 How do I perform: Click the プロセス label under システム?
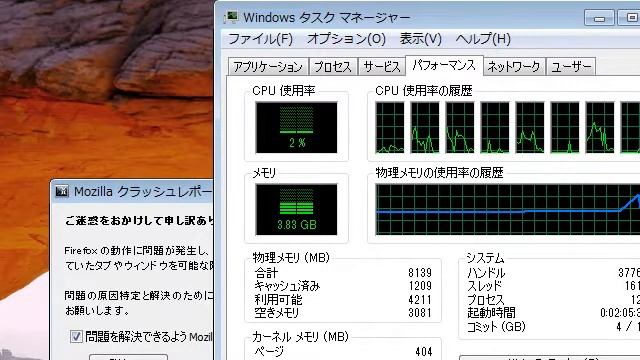pyautogui.click(x=486, y=300)
